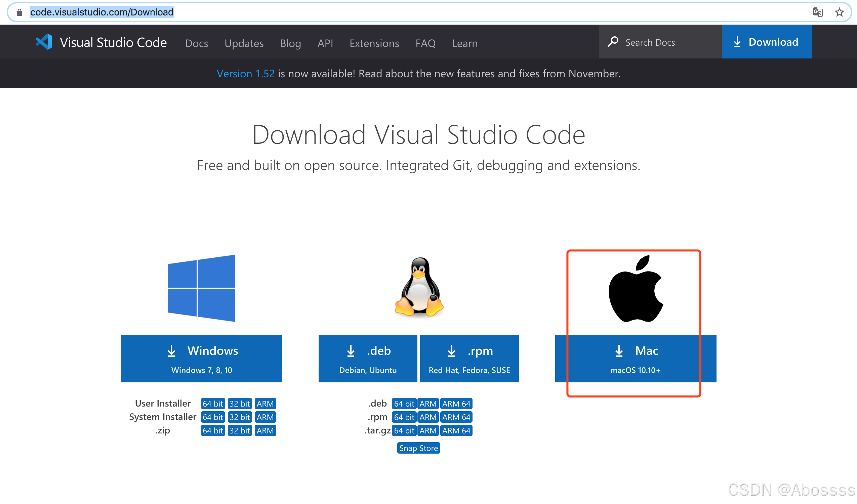The width and height of the screenshot is (857, 504).
Task: Select System Installer 32 bit for Windows
Action: pyautogui.click(x=239, y=417)
